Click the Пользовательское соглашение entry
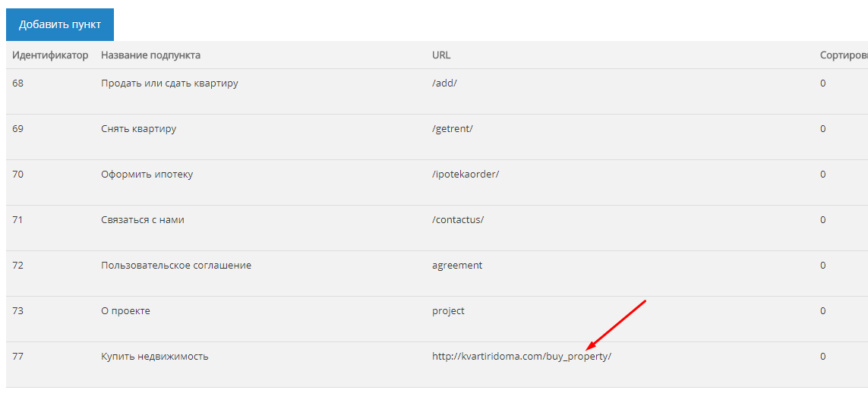This screenshot has height=409, width=868. (176, 265)
